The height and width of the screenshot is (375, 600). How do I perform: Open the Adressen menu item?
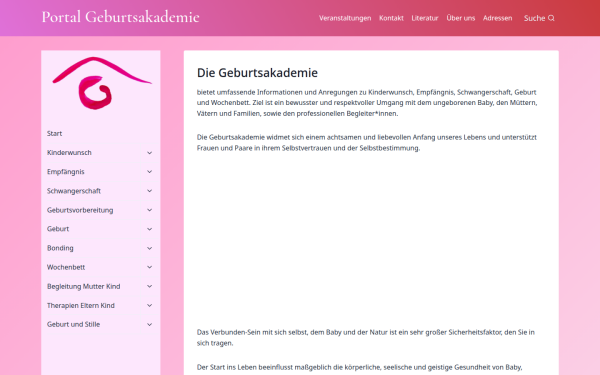497,18
